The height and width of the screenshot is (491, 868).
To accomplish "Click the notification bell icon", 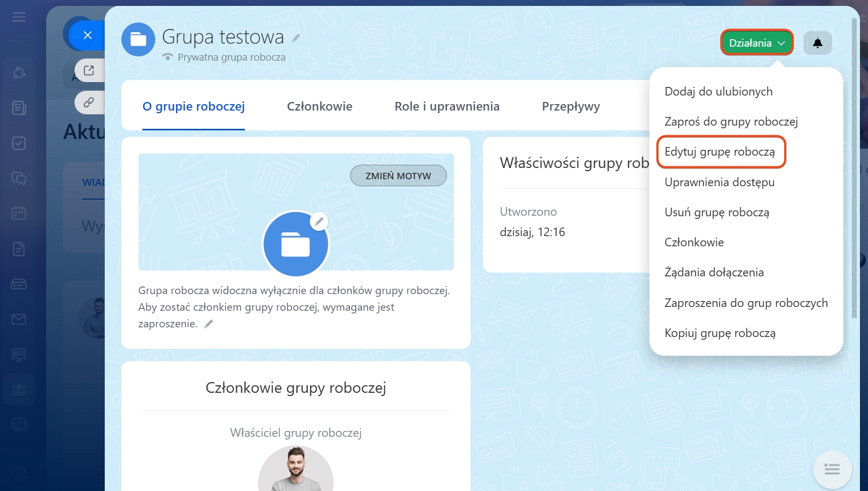I will (818, 43).
